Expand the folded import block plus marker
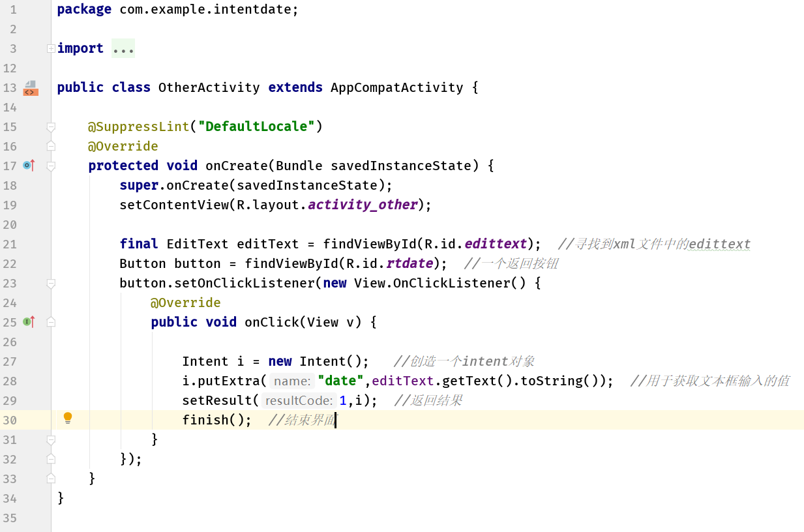Viewport: 804px width, 532px height. 51,48
